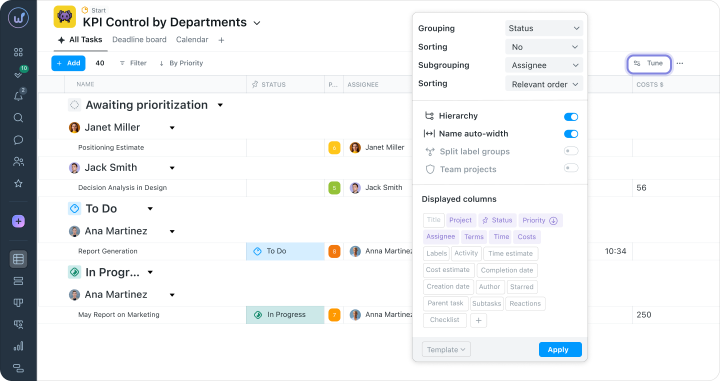Collapse the Awaiting prioritization group arrow

tap(220, 105)
